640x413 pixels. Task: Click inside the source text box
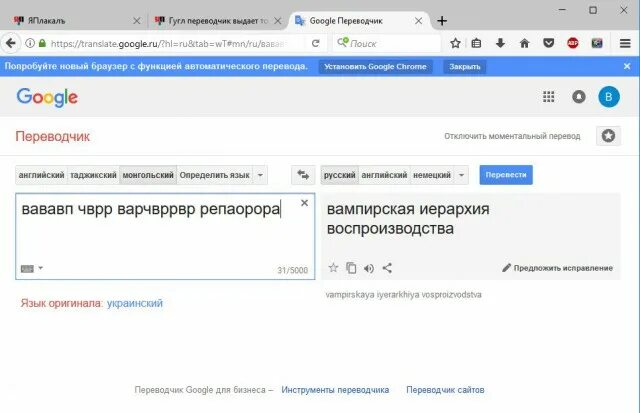pyautogui.click(x=165, y=236)
